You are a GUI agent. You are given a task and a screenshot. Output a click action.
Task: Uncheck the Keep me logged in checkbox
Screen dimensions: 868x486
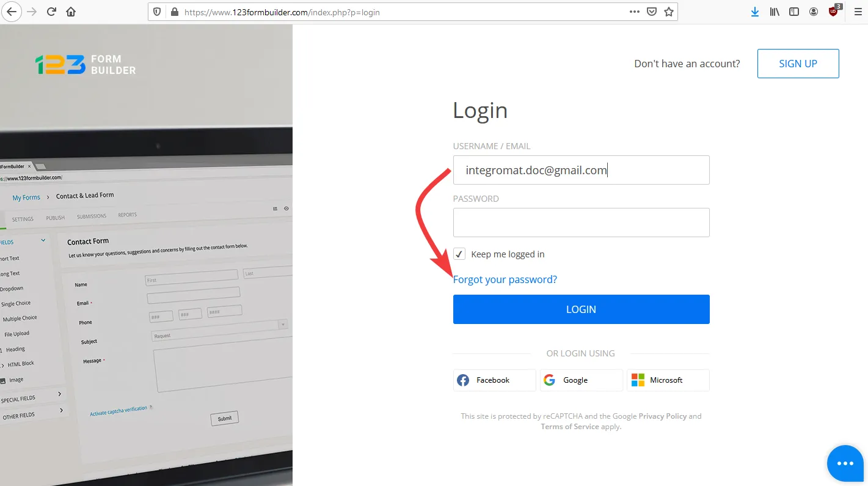coord(459,254)
